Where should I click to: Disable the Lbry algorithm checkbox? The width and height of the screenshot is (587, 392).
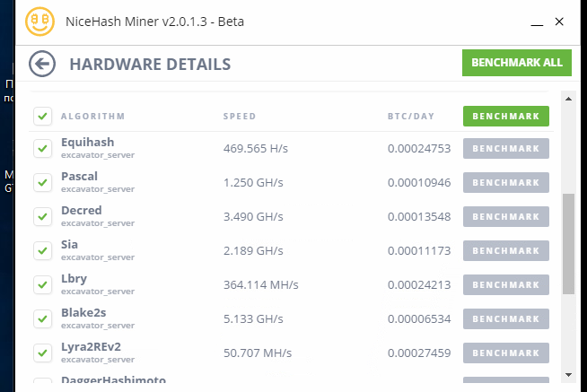42,284
